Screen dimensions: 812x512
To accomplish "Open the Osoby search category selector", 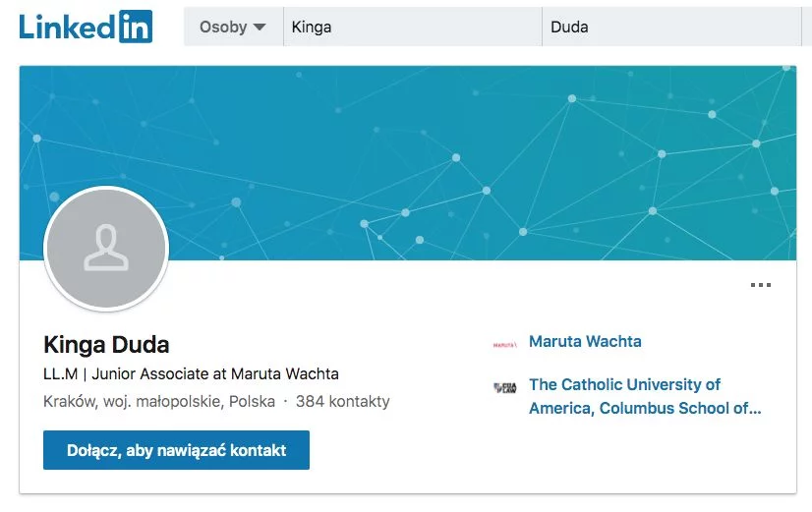I will click(234, 27).
